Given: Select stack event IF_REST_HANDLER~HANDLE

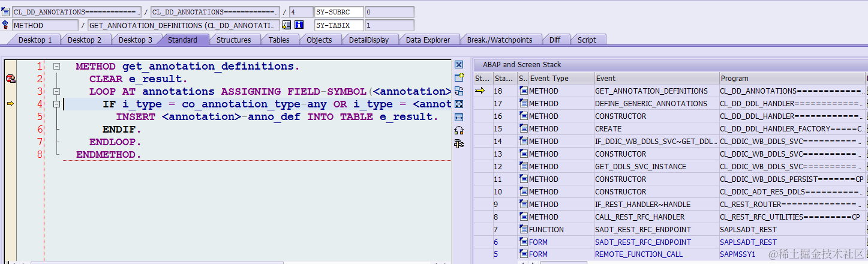Looking at the screenshot, I should (x=642, y=205).
